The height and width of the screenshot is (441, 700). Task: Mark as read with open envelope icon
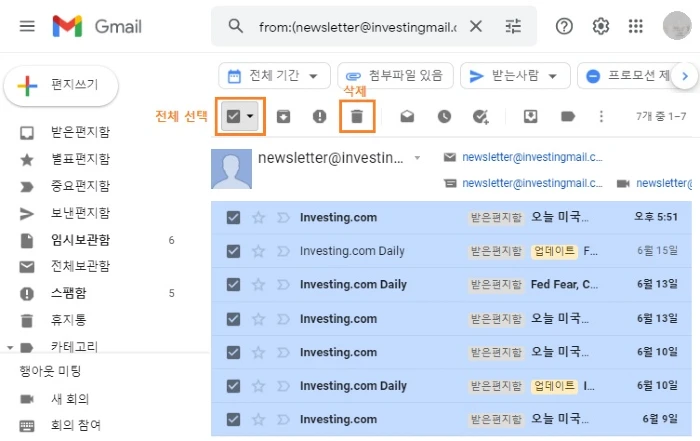pos(407,116)
